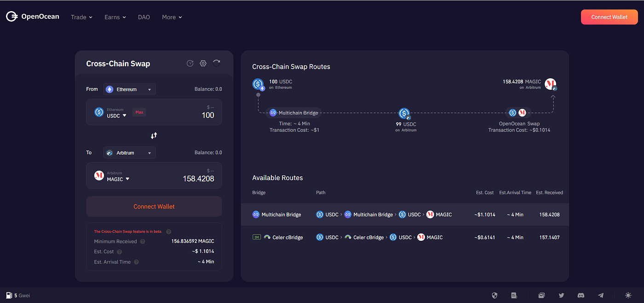Open the email newsletter icon
Image resolution: width=644 pixels, height=303 pixels.
click(542, 295)
